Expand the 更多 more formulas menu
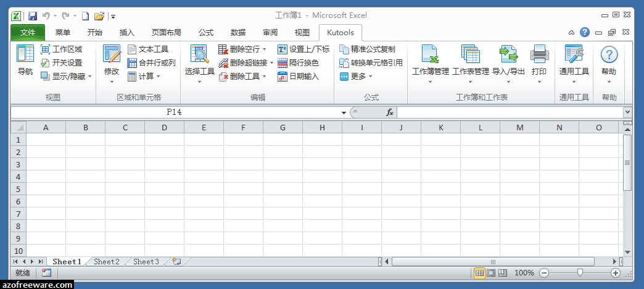Image resolution: width=644 pixels, height=289 pixels. pos(356,77)
